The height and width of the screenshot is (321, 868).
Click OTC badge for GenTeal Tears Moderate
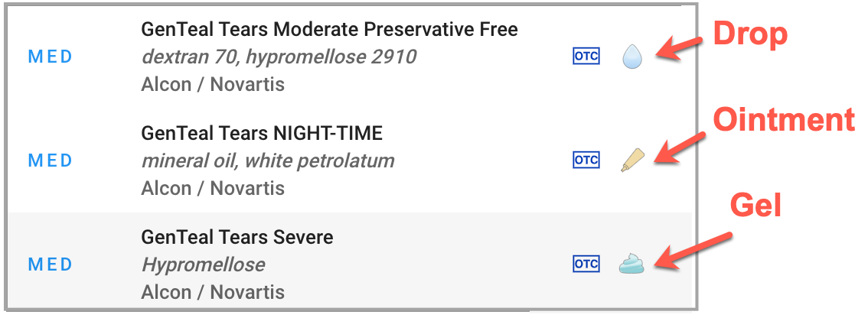(586, 57)
